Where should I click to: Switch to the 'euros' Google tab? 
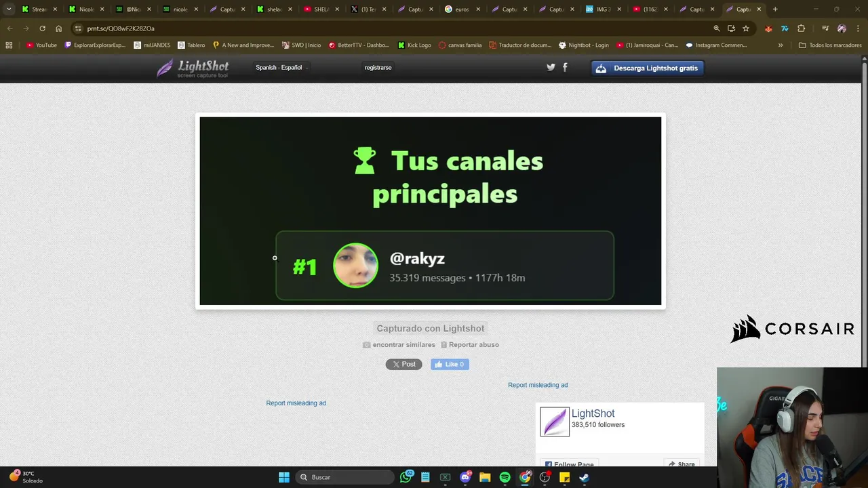point(461,9)
